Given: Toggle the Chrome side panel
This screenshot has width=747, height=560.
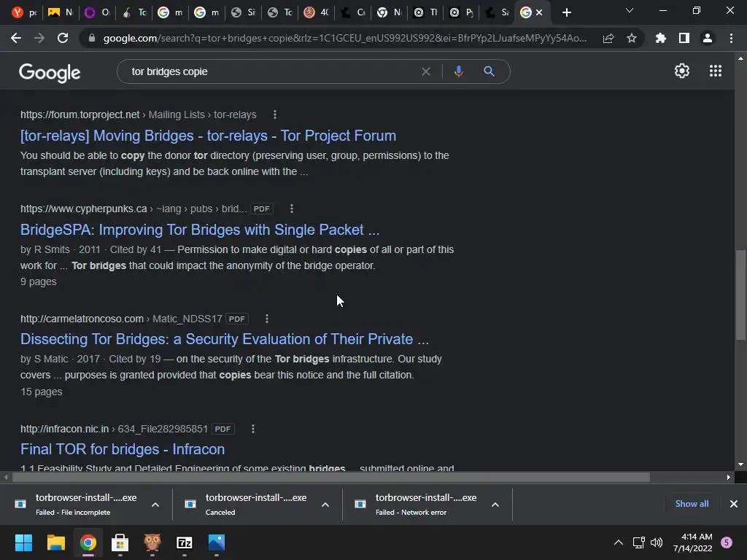Looking at the screenshot, I should pyautogui.click(x=684, y=38).
